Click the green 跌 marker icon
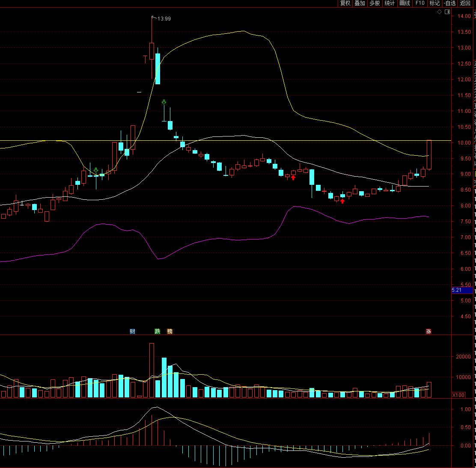The image size is (476, 468). pos(158,331)
